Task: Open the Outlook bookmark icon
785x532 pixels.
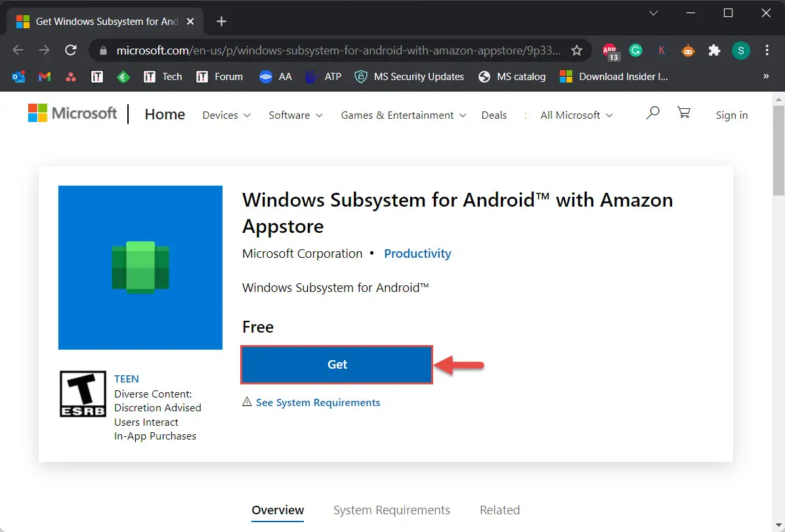Action: (18, 76)
